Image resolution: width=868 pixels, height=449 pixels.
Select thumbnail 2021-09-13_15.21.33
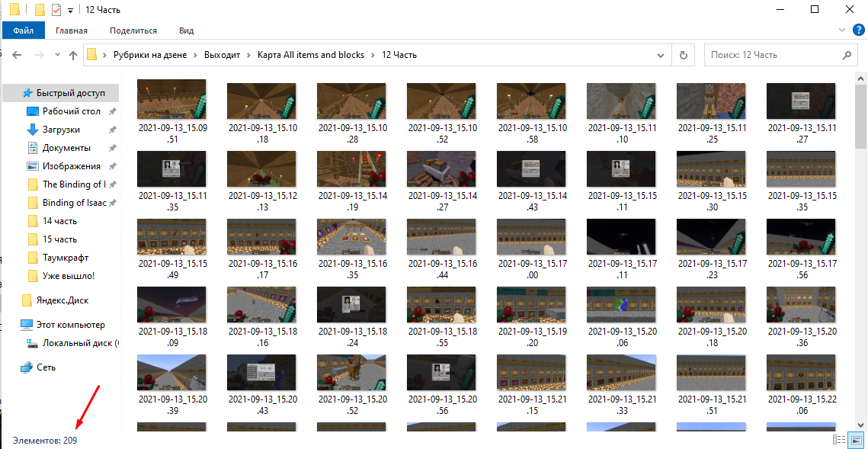(x=621, y=373)
